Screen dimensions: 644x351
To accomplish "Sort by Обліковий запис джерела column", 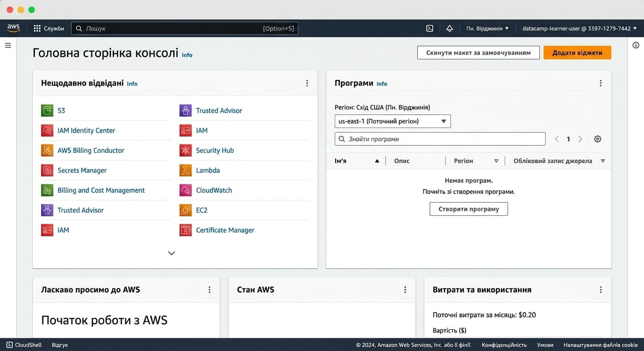I will [559, 161].
